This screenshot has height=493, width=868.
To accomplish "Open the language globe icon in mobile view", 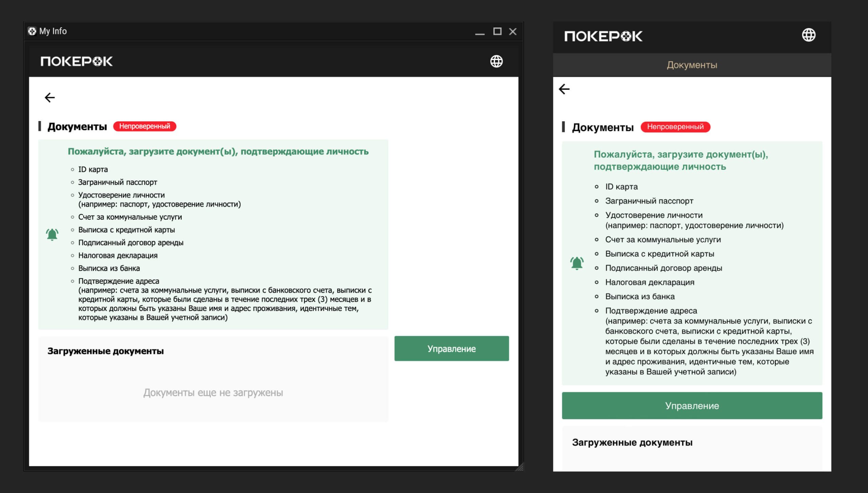I will click(x=809, y=34).
